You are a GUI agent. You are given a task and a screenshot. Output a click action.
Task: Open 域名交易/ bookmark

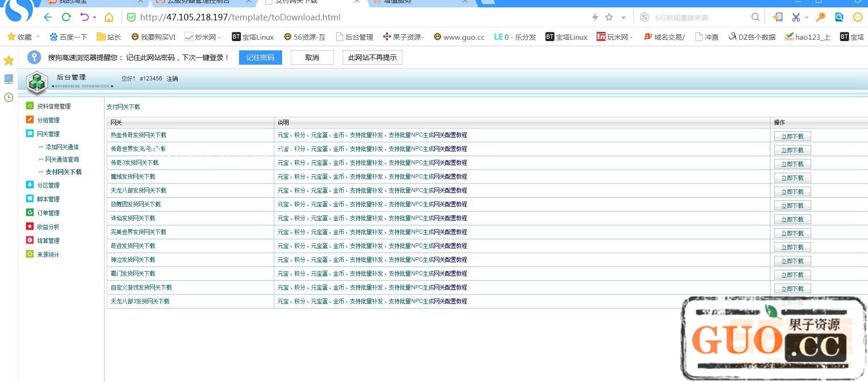click(x=665, y=37)
